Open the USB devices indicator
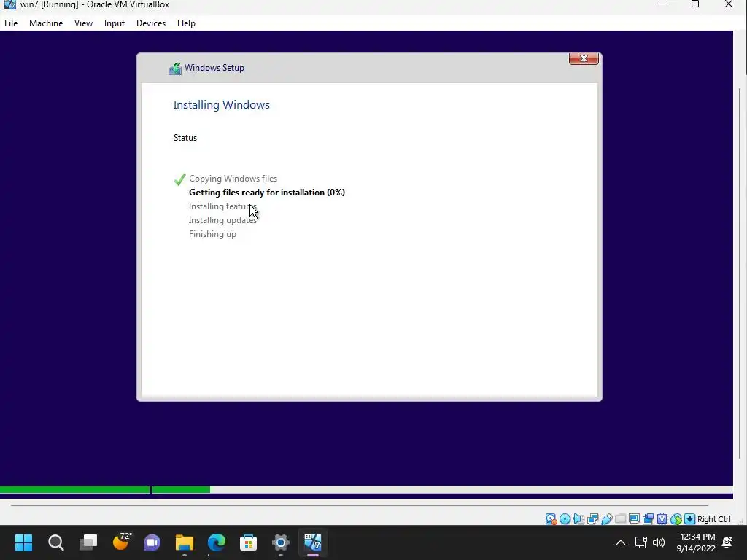The width and height of the screenshot is (747, 560). (x=606, y=519)
